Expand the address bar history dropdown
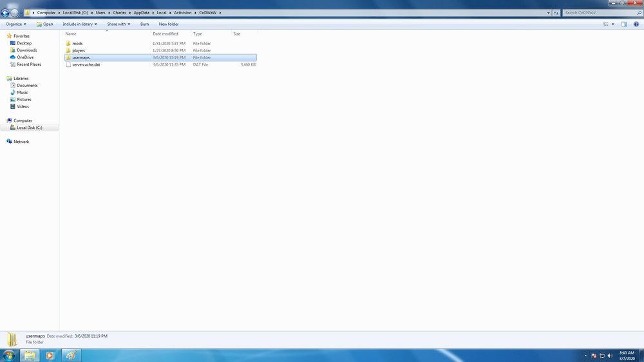 coord(549,13)
